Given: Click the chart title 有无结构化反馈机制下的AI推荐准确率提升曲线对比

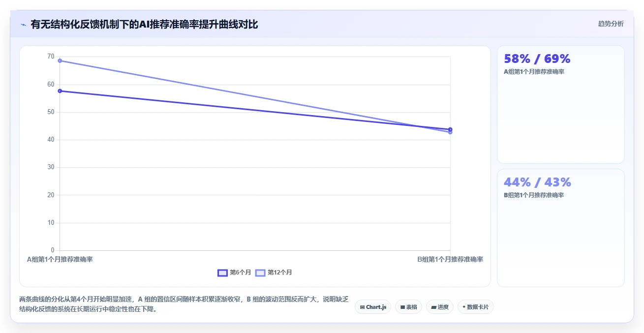Looking at the screenshot, I should [144, 24].
